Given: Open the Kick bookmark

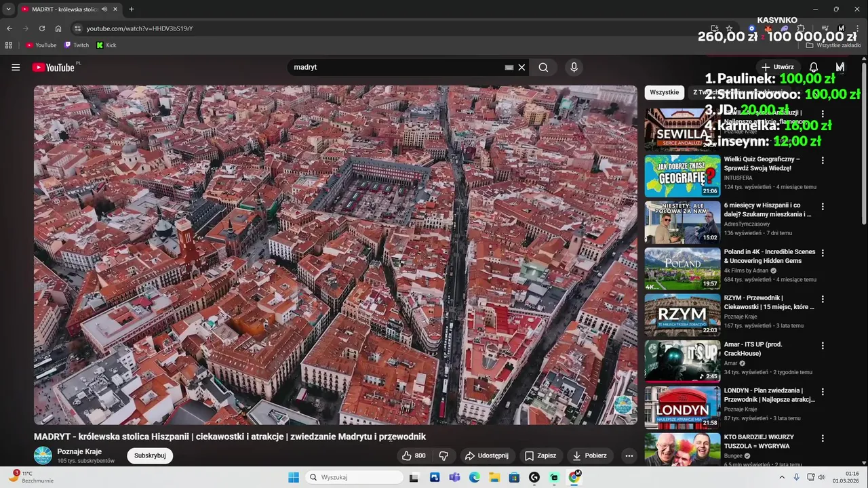Looking at the screenshot, I should pyautogui.click(x=106, y=45).
